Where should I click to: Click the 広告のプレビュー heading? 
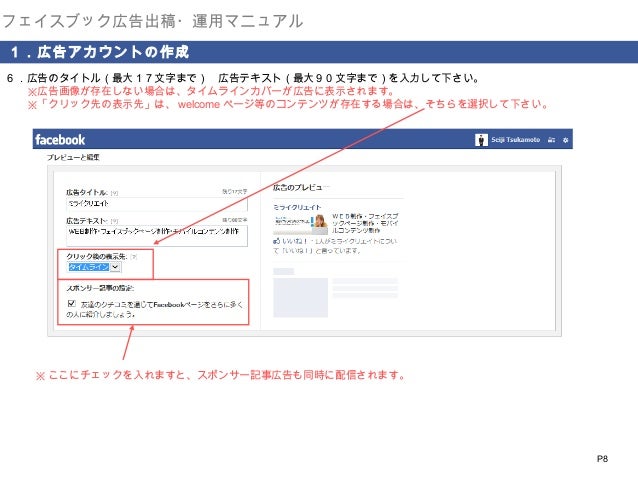(301, 187)
